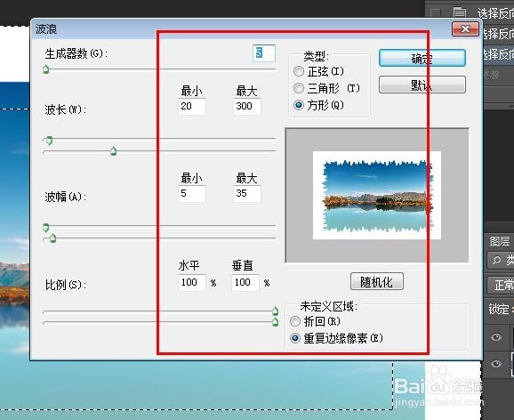514x420 pixels.
Task: Click the 未定义区域 group label
Action: 329,306
